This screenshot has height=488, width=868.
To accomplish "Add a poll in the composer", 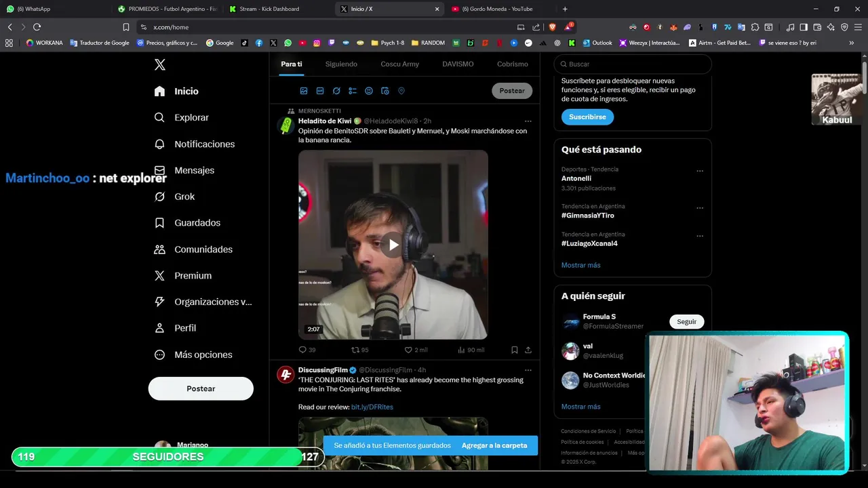I will point(353,91).
